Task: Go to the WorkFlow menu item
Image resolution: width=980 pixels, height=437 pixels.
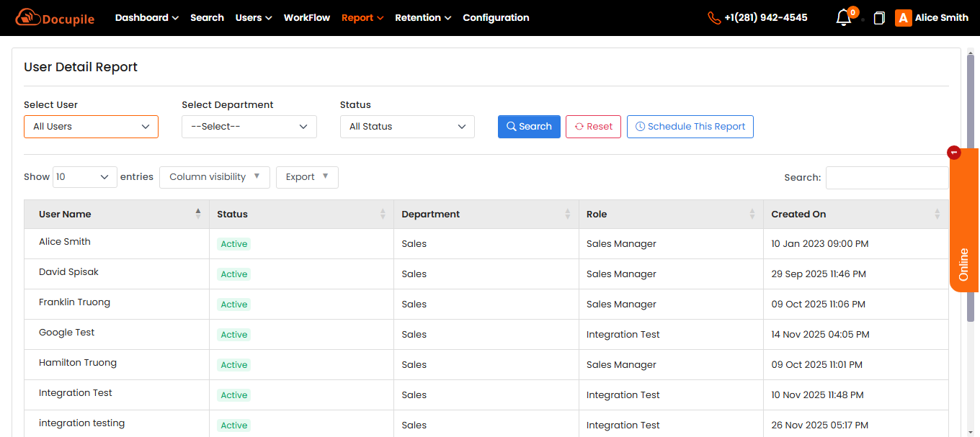Action: click(307, 18)
